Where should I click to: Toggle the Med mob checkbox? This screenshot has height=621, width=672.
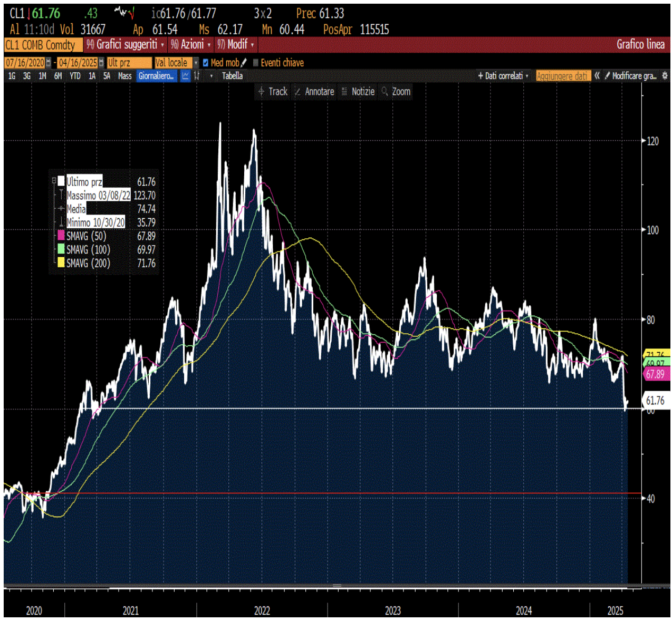pyautogui.click(x=206, y=63)
